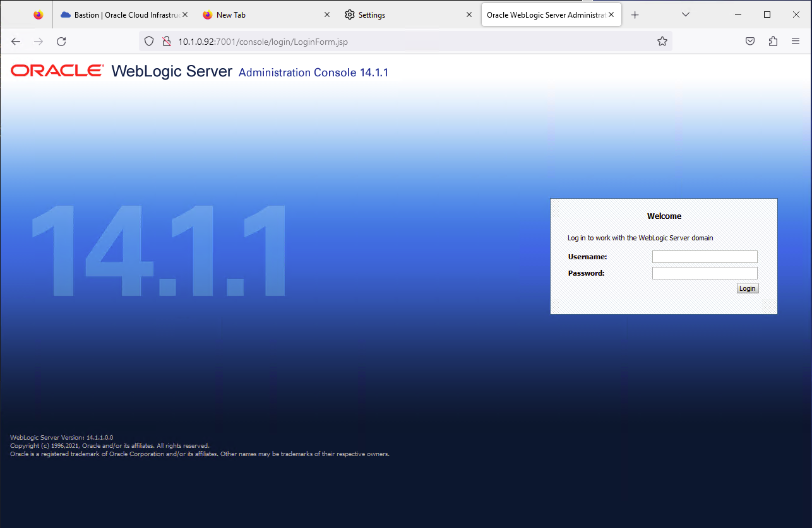Click the Oracle registered trademark notice line
Image resolution: width=812 pixels, height=528 pixels.
point(200,454)
